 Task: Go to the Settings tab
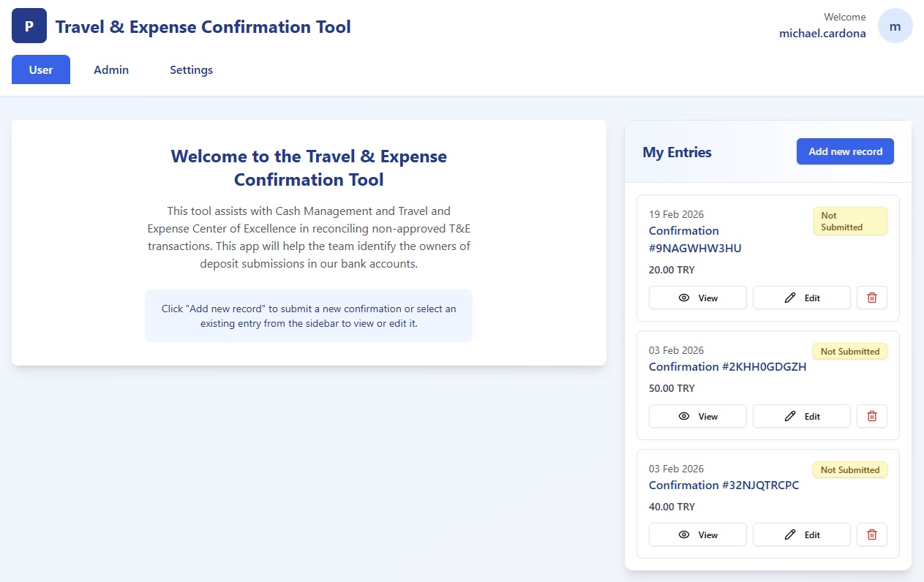tap(191, 69)
